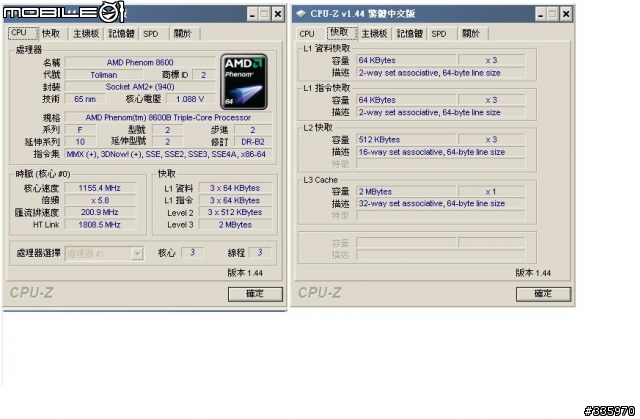The width and height of the screenshot is (640, 419).
Task: Click HT Link value 1808.5 MHz
Action: coord(100,224)
